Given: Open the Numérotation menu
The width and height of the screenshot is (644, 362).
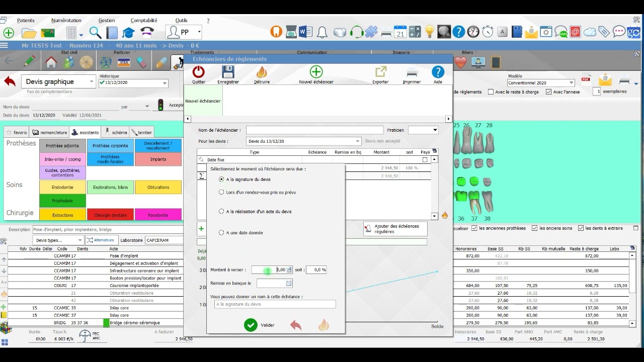Looking at the screenshot, I should [66, 21].
